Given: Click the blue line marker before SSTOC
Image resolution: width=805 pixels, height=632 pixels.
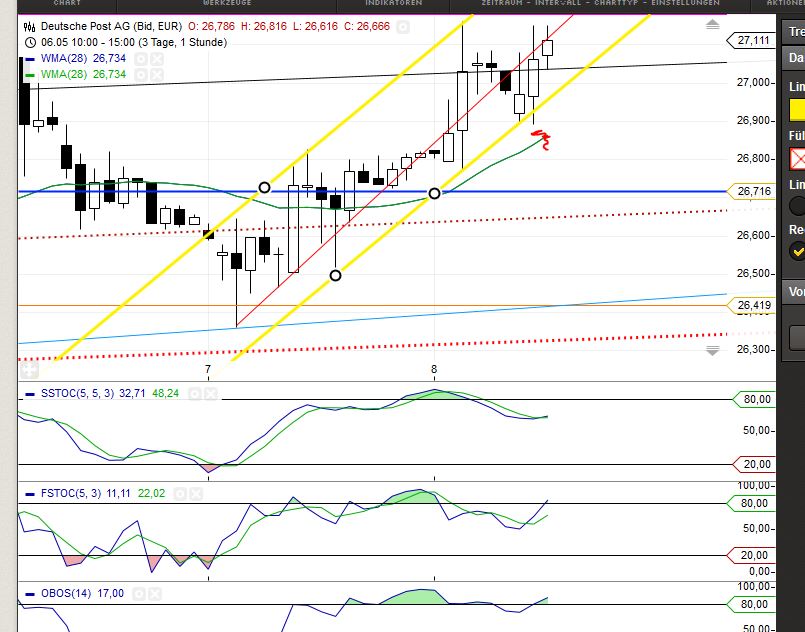Looking at the screenshot, I should [30, 394].
